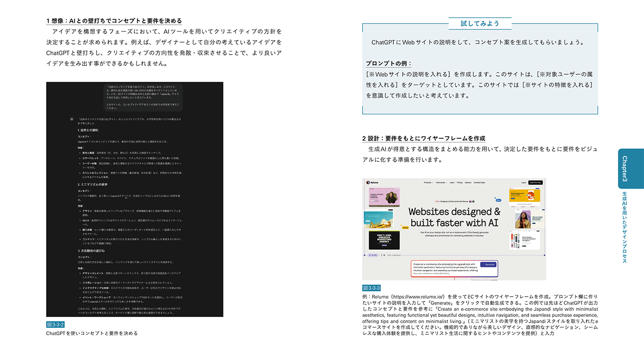Click the 'Designers & Devs build with Relume' badge
Screen dimensions: 644x361
pos(455,202)
